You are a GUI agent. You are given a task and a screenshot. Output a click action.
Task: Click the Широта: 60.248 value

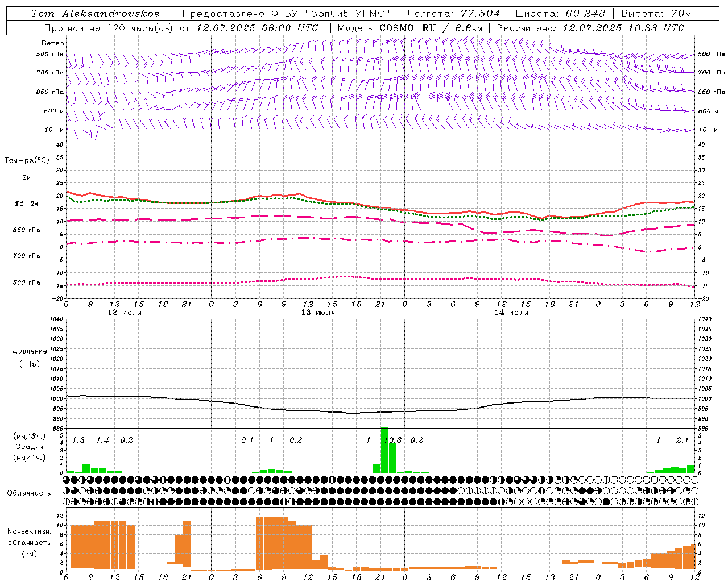click(x=560, y=14)
